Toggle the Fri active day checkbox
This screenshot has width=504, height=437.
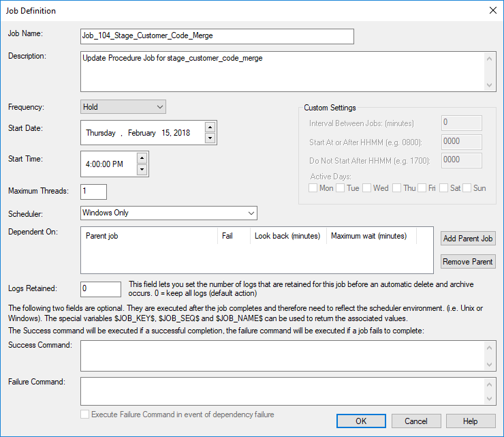coord(422,188)
